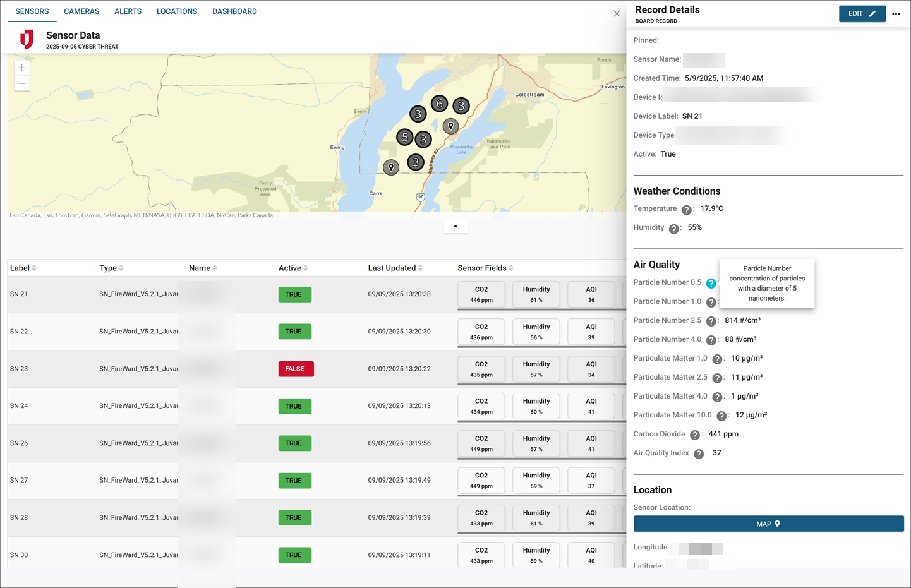
Task: Click the FALSE active badge for SN 23
Action: click(x=296, y=369)
